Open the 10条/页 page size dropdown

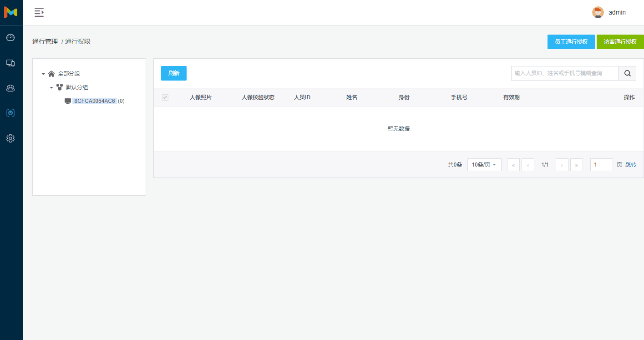click(x=484, y=165)
